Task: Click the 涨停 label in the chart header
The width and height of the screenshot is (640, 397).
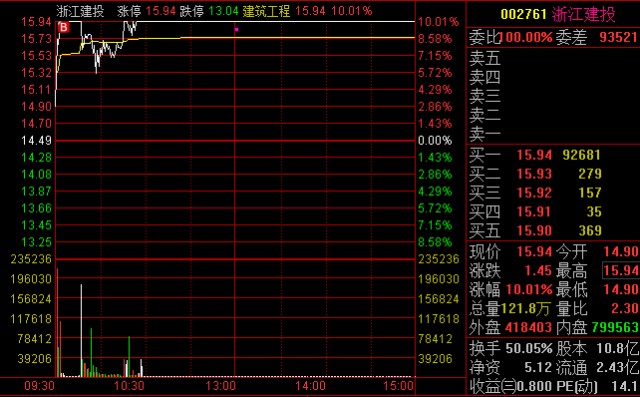Action: [x=129, y=11]
